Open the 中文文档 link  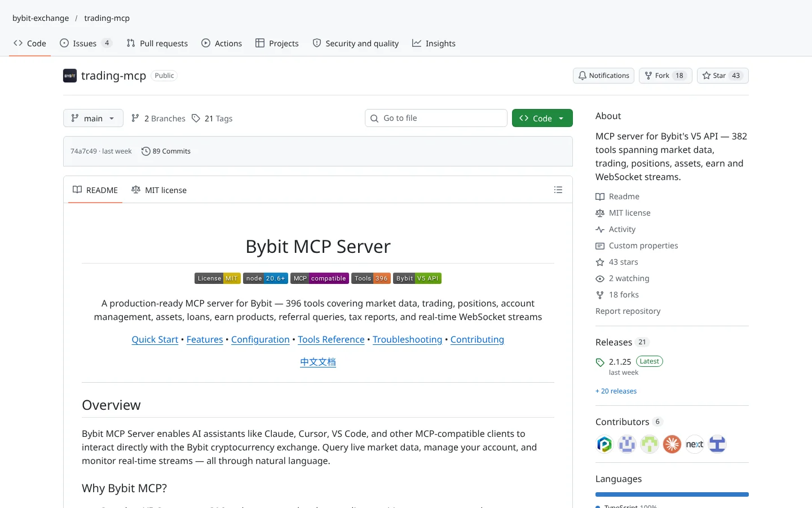pyautogui.click(x=318, y=362)
